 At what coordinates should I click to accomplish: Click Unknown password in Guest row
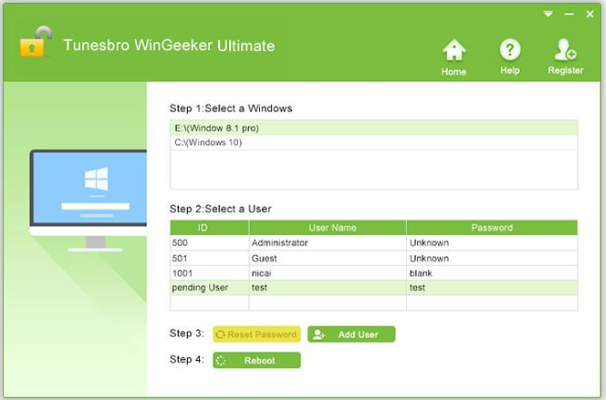[492, 258]
